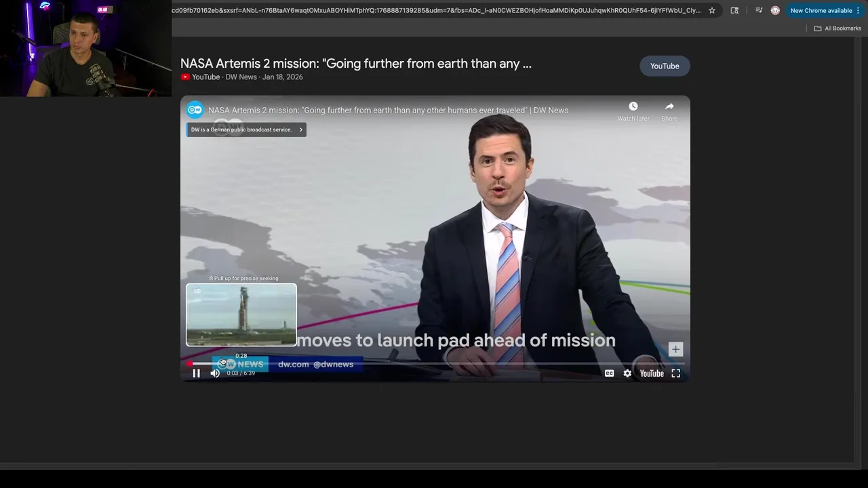The height and width of the screenshot is (488, 868).
Task: Toggle closed captions with the CC button
Action: click(x=609, y=373)
